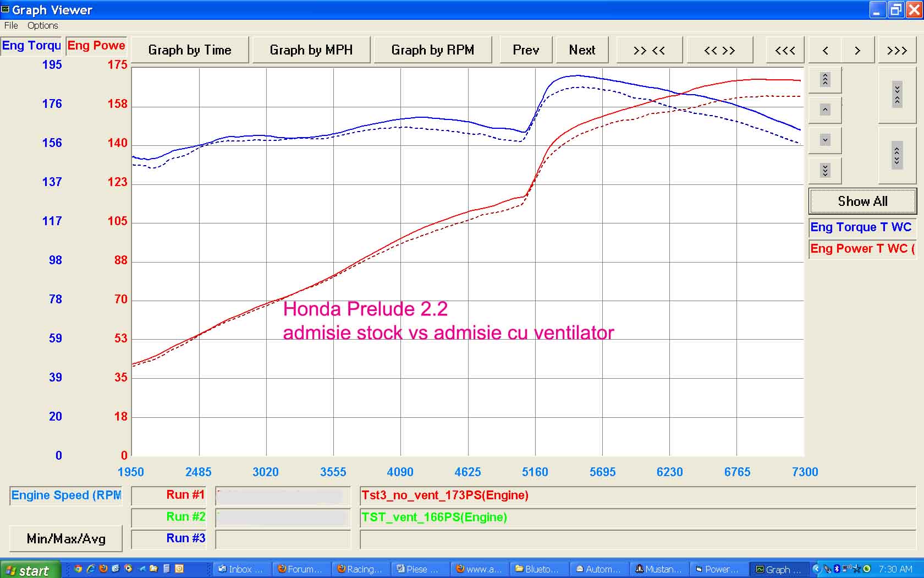
Task: Click Graph by MPH button
Action: click(x=311, y=51)
